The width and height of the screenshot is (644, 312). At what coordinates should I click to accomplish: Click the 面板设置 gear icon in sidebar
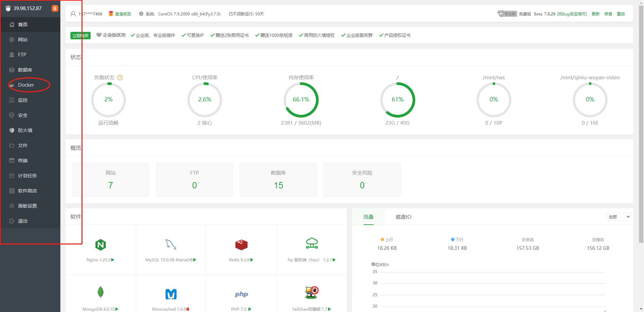point(12,206)
